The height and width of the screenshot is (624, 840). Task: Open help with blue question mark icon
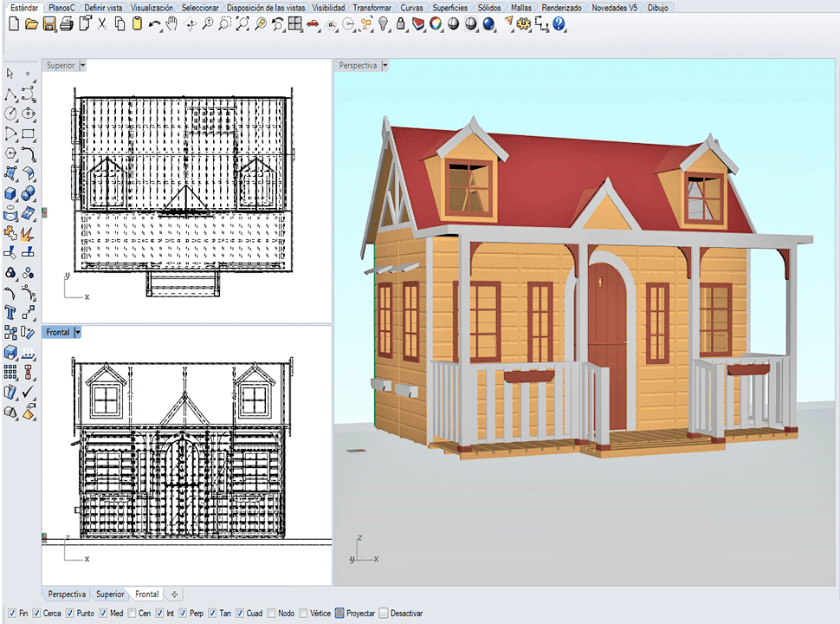coord(559,23)
